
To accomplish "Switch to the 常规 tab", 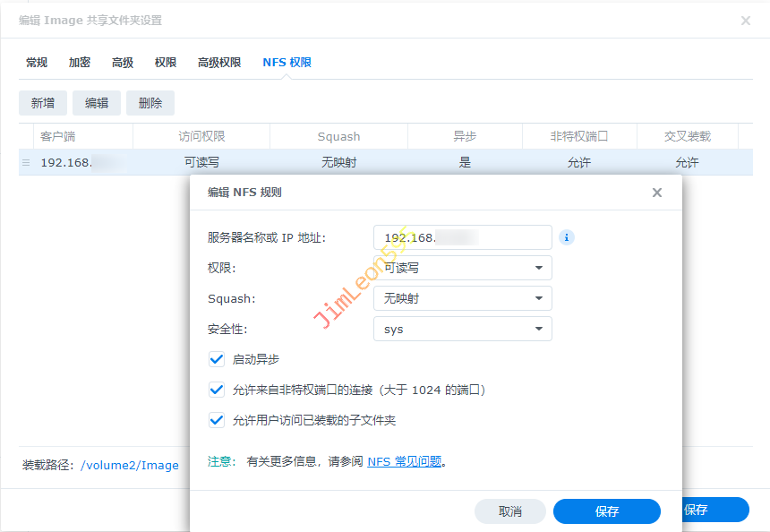I will click(x=37, y=63).
